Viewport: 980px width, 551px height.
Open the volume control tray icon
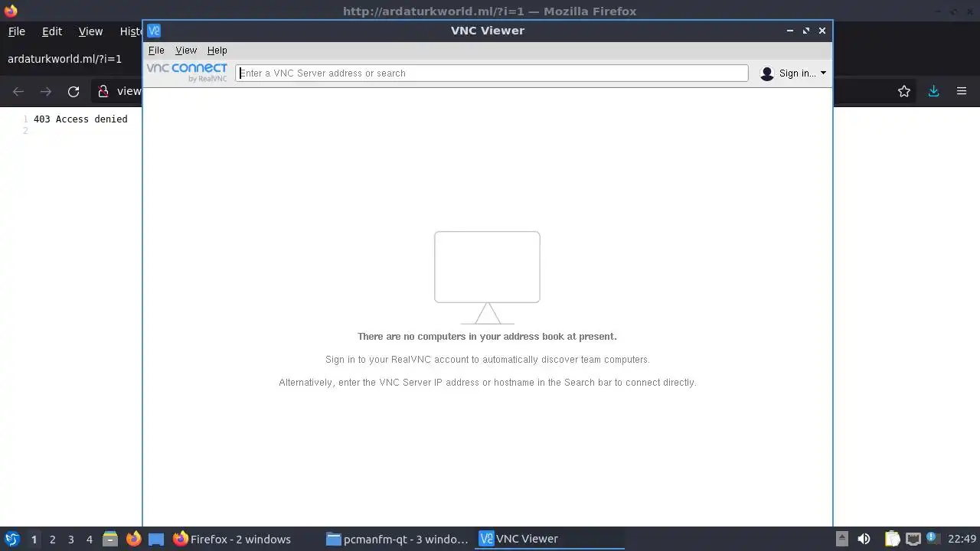[x=864, y=539]
